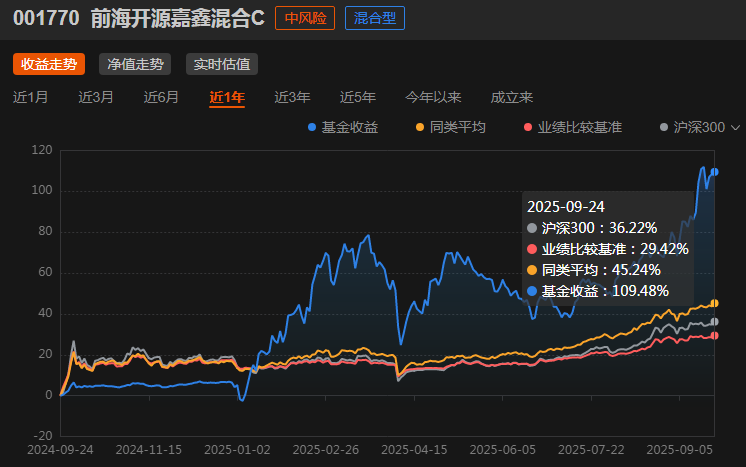Toggle the 基金收益 legend series
The image size is (746, 467).
[x=343, y=127]
